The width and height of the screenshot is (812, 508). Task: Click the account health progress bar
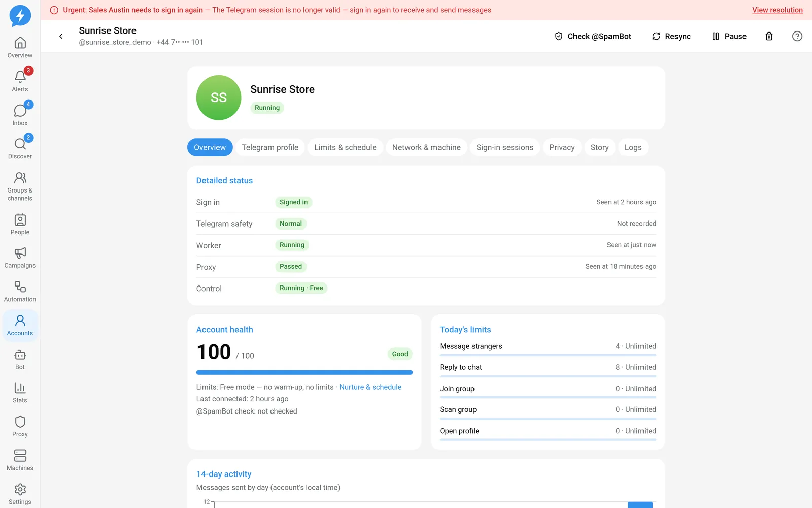point(304,372)
